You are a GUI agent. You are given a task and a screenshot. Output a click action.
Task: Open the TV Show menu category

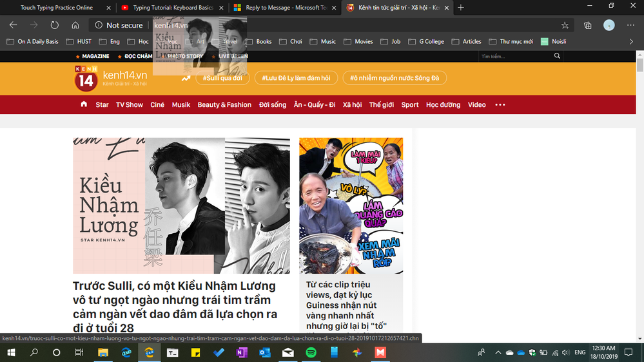point(130,104)
